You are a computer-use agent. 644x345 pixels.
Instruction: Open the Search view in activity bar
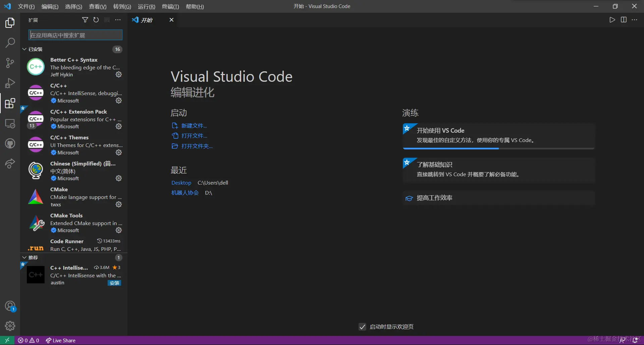click(10, 43)
